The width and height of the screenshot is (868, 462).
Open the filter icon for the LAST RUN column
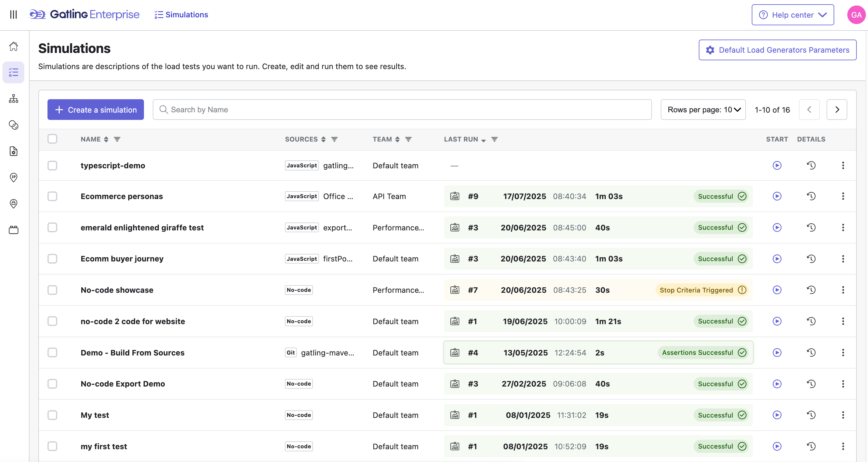(x=494, y=139)
